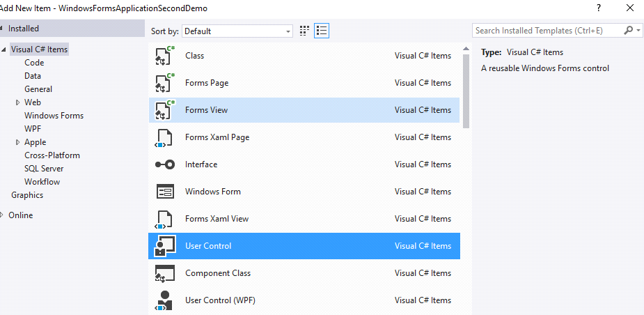
Task: Select the Forms Page template icon
Action: coord(165,83)
